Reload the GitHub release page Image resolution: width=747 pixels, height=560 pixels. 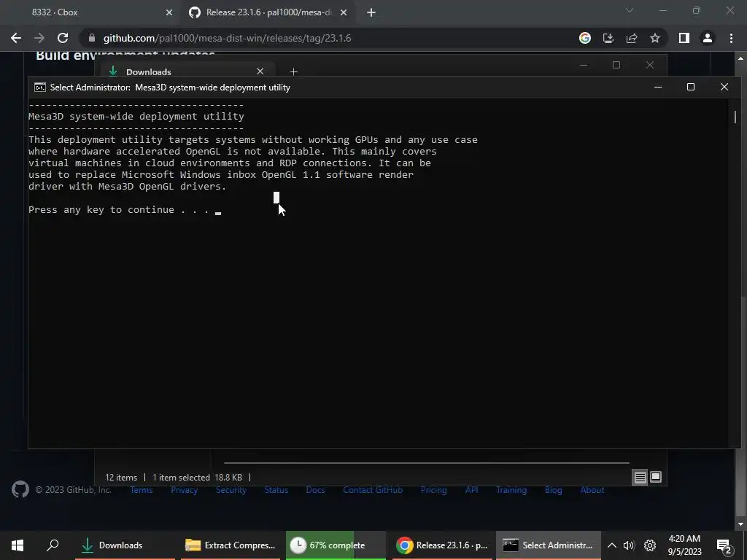click(63, 38)
